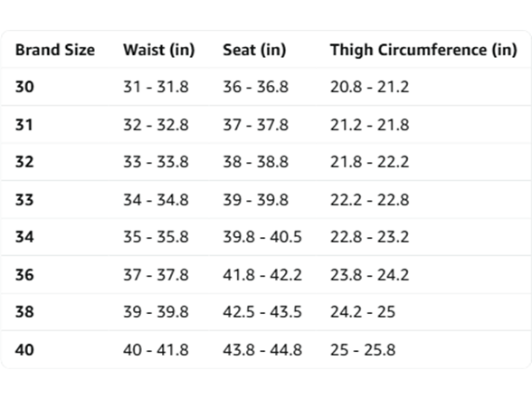Select brand size 34 row label

pyautogui.click(x=24, y=237)
